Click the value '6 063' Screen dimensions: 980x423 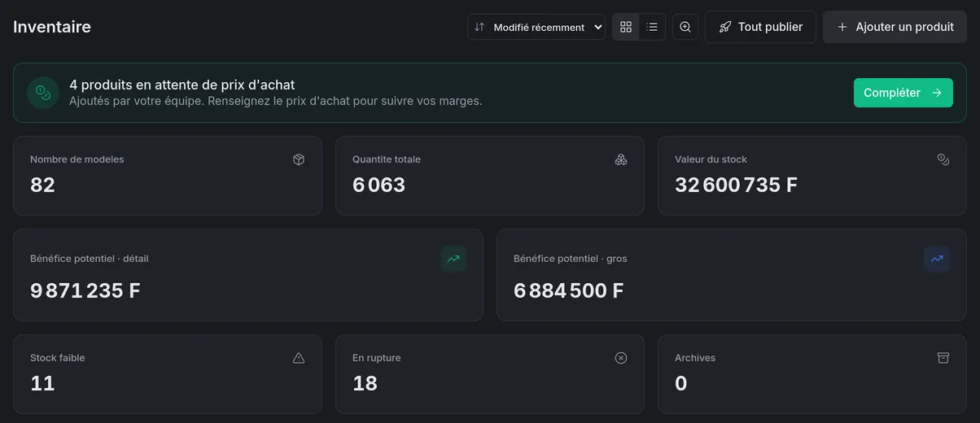(378, 185)
